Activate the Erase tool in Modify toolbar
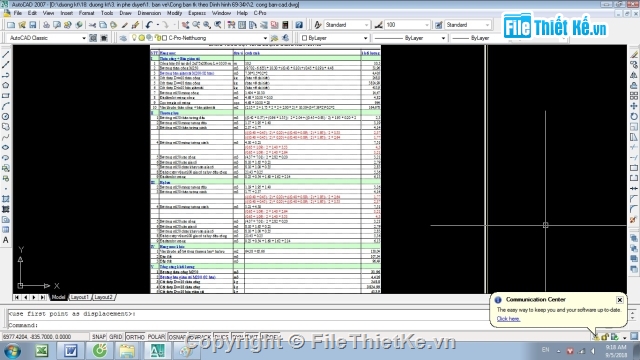The height and width of the screenshot is (360, 640). [634, 54]
